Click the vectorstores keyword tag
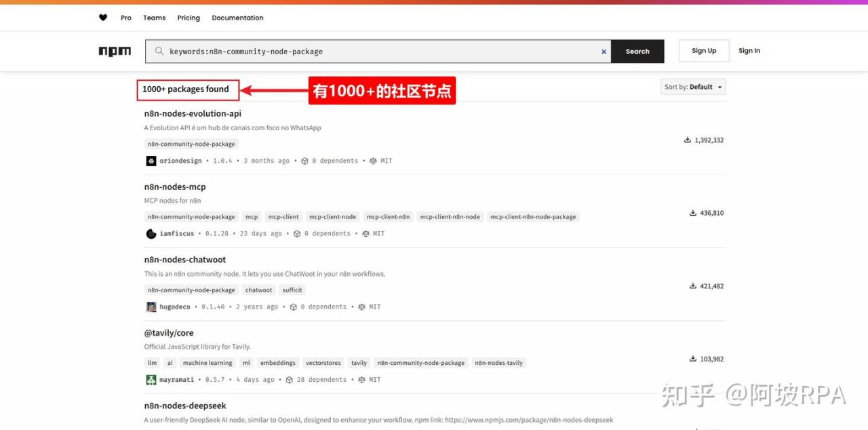868x430 pixels. click(x=323, y=363)
